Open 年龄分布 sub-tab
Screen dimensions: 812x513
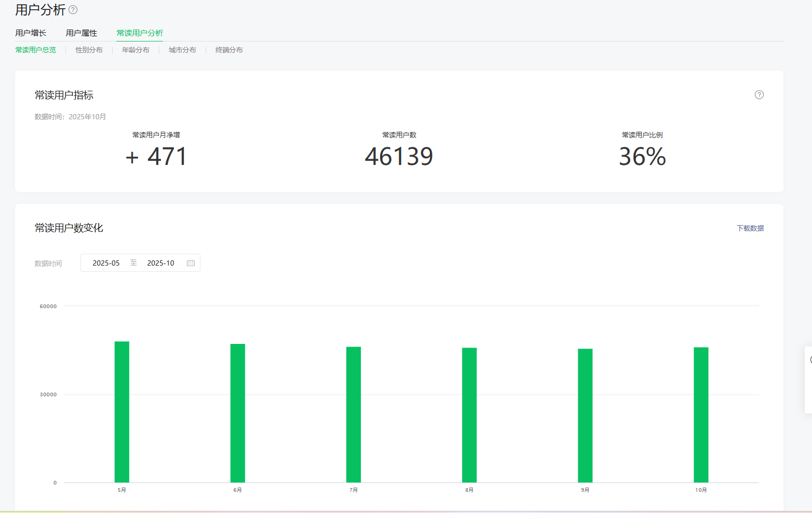136,50
